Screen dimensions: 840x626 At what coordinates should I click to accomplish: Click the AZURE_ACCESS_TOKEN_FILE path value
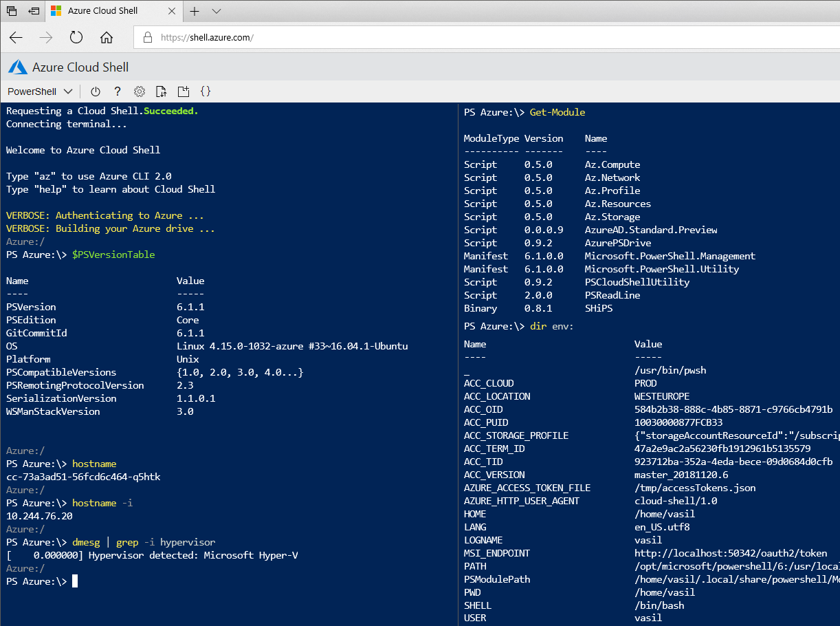(695, 488)
